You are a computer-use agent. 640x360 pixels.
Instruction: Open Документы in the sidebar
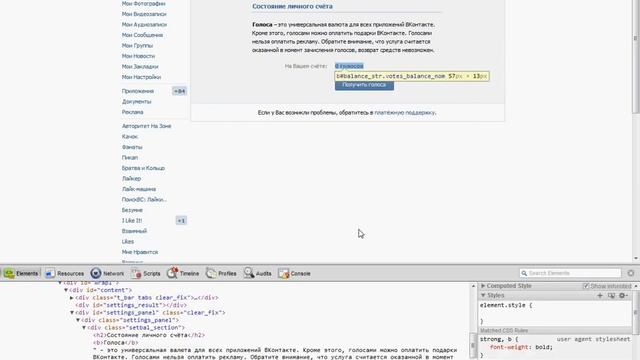tap(137, 102)
